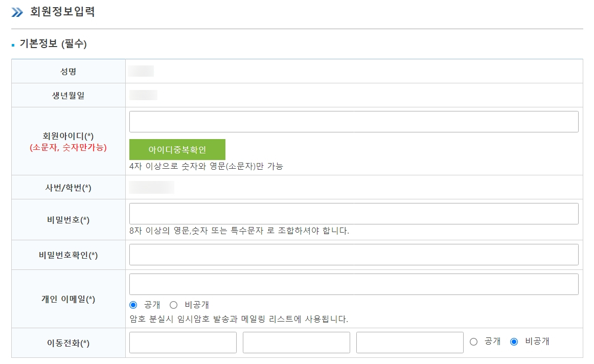Select 공개 radio for email
The height and width of the screenshot is (364, 594).
(x=133, y=305)
